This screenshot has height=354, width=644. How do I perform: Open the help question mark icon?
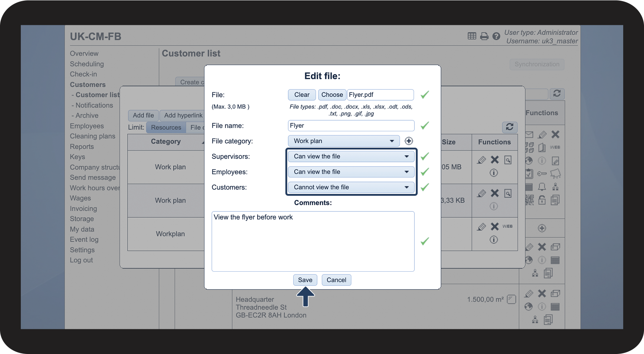click(x=496, y=36)
